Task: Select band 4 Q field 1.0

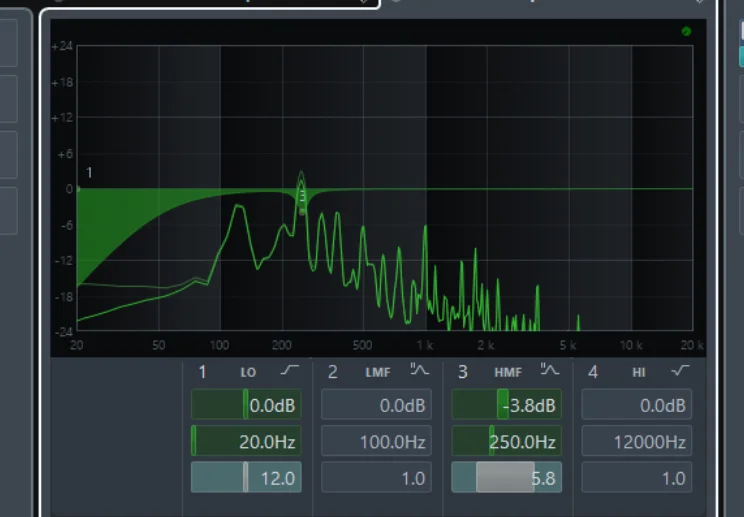Action: (x=637, y=477)
